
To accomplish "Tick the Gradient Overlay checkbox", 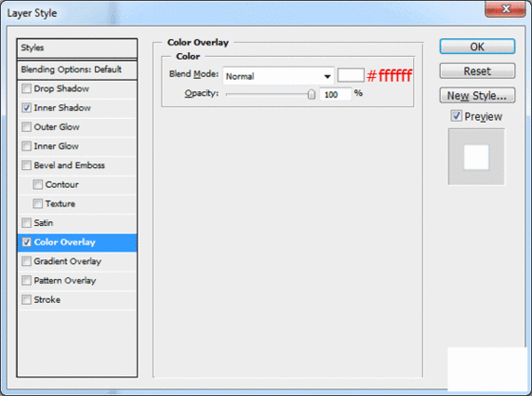I will [x=27, y=261].
